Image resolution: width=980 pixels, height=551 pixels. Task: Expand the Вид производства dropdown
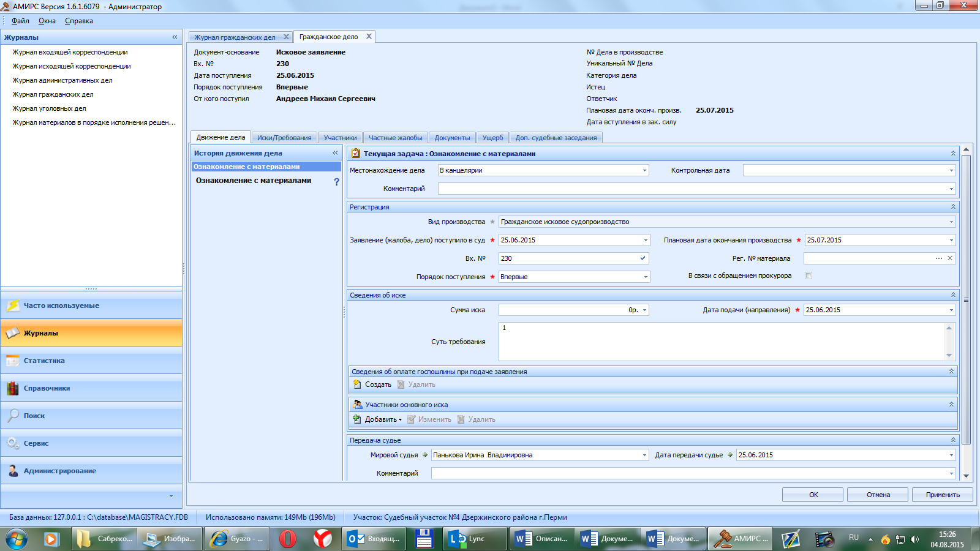(x=951, y=222)
